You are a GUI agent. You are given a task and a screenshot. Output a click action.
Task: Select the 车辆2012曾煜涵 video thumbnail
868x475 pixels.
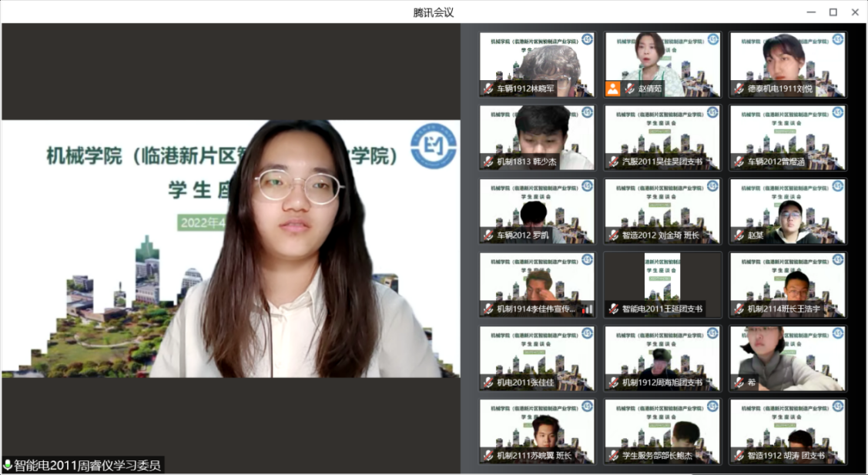pyautogui.click(x=788, y=137)
